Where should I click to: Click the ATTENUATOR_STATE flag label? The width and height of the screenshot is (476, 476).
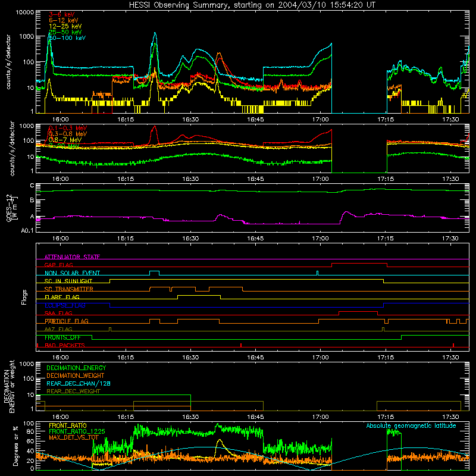pos(72,257)
